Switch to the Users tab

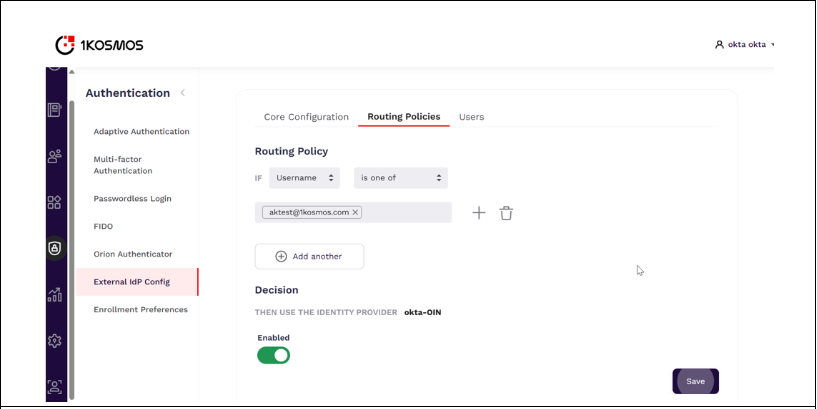click(x=471, y=117)
